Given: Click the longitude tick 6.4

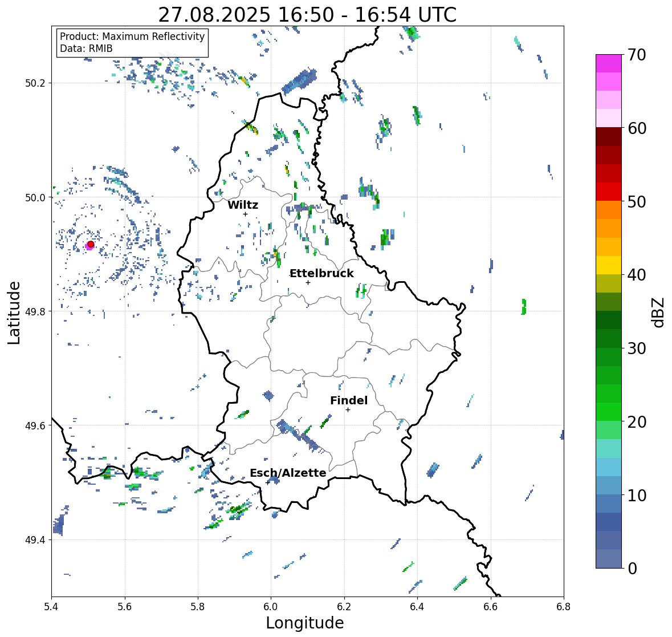Looking at the screenshot, I should (417, 606).
